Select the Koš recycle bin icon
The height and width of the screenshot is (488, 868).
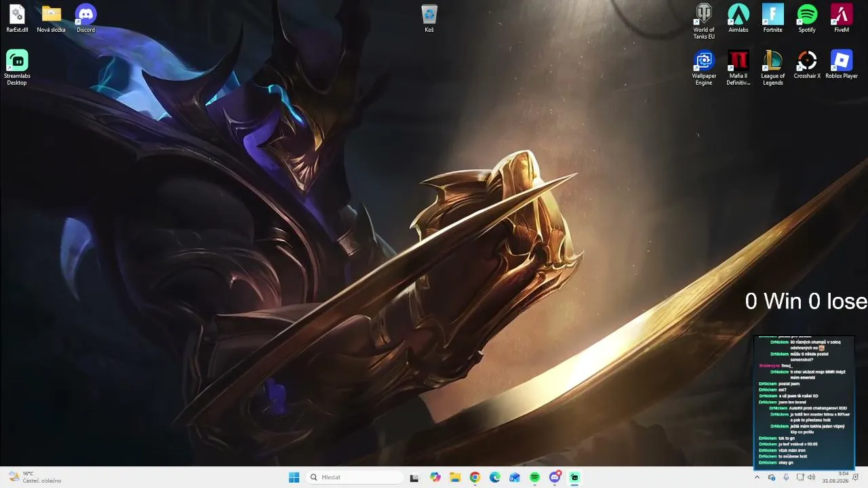coord(429,19)
